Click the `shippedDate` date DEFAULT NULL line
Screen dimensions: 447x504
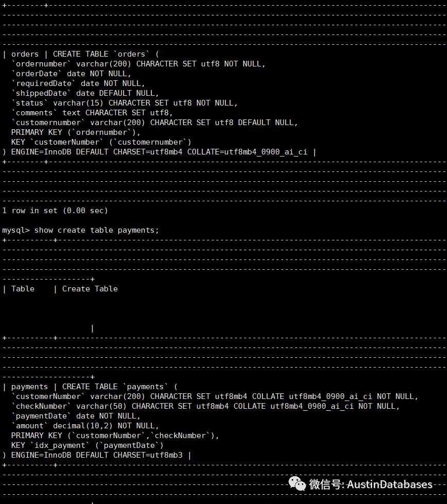coord(85,93)
